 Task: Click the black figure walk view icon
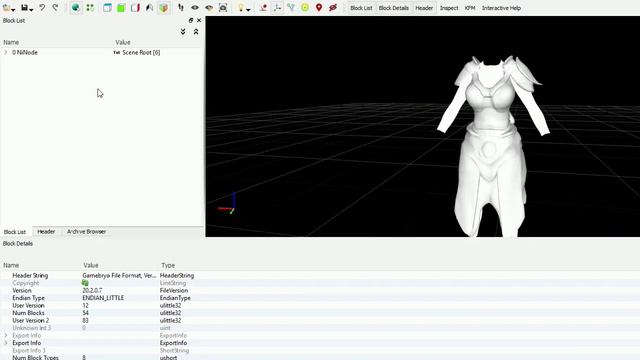(x=149, y=8)
